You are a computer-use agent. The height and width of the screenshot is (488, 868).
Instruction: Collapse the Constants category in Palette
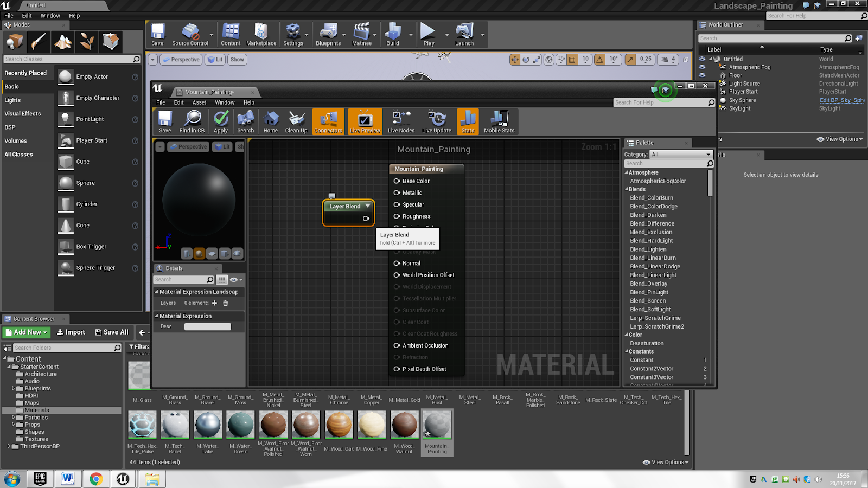coord(627,351)
